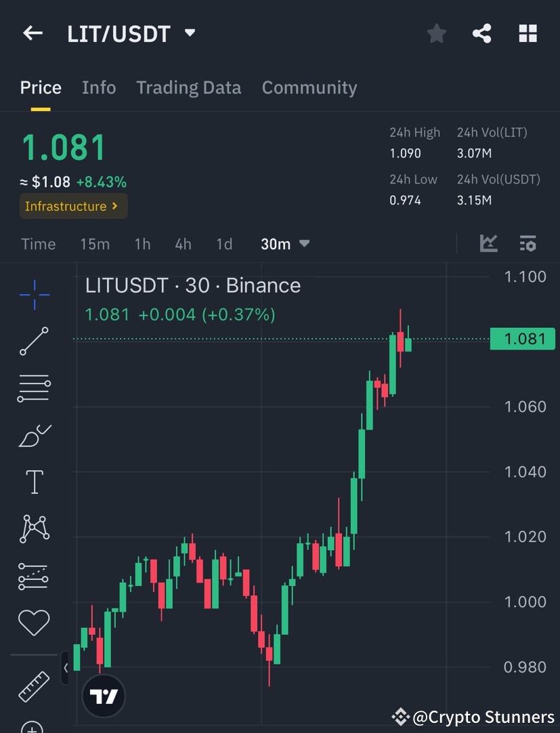Open the forecast pattern tool
The height and width of the screenshot is (733, 560).
34,575
